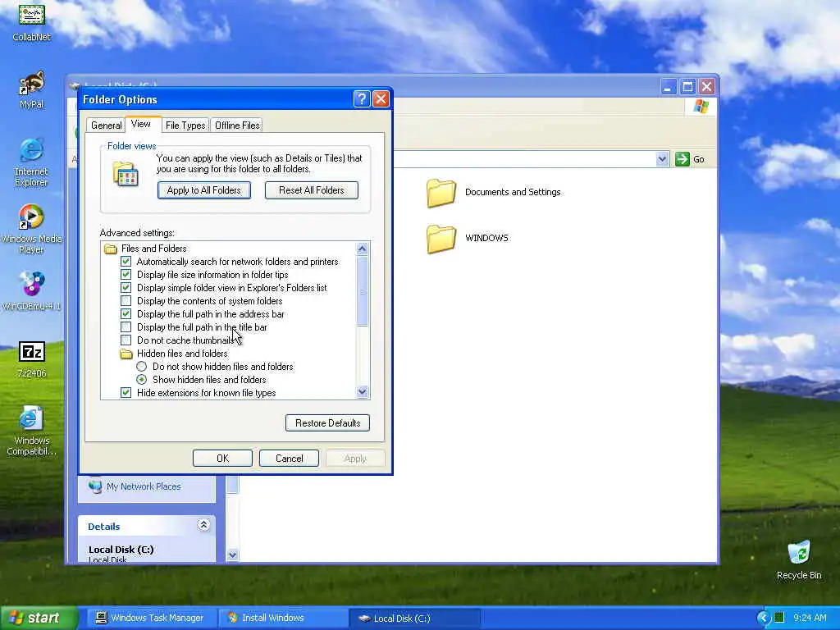The width and height of the screenshot is (840, 630).
Task: Click Reset All Folders button
Action: coord(311,190)
